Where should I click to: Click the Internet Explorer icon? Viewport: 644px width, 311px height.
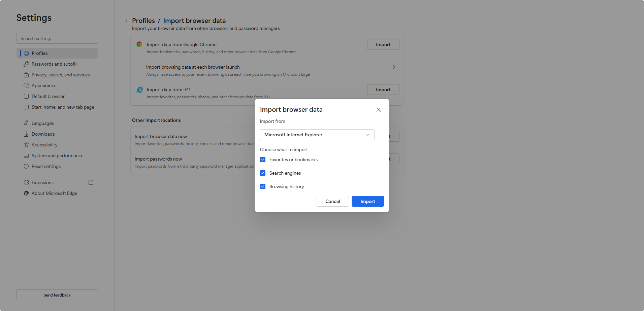point(139,90)
